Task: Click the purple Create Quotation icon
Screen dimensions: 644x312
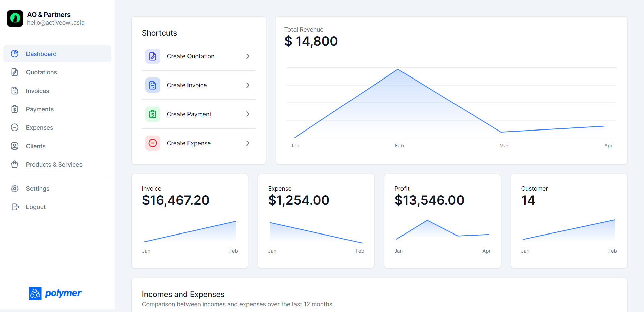Action: point(153,56)
